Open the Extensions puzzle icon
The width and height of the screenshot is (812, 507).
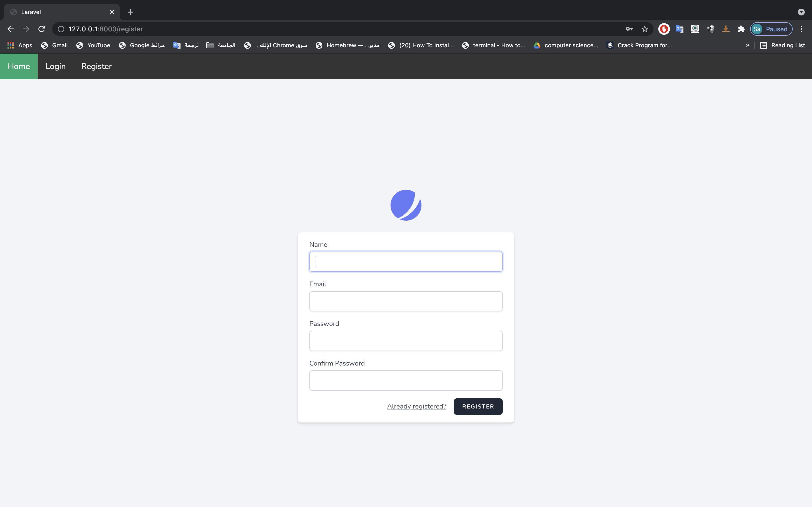pos(741,29)
